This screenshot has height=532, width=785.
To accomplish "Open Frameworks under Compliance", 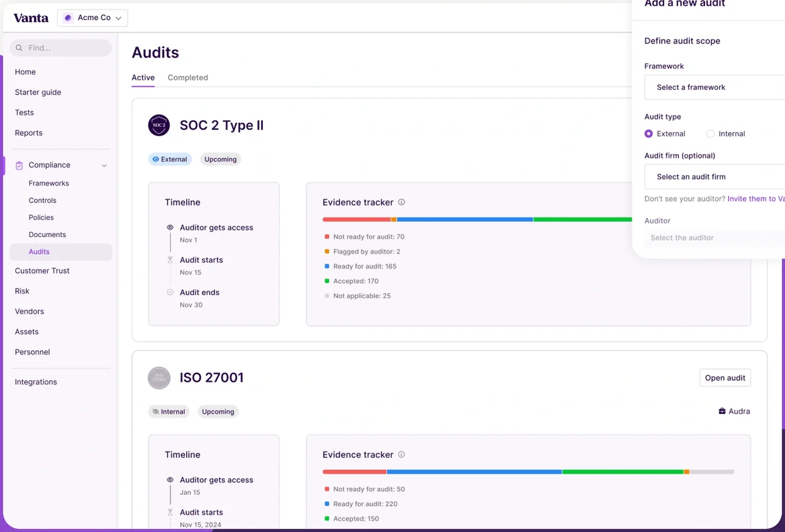I will point(48,183).
